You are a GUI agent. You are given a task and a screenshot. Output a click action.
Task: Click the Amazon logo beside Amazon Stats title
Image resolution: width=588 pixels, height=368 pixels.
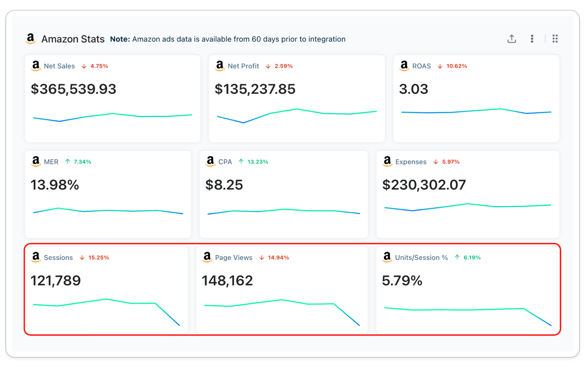click(x=31, y=39)
